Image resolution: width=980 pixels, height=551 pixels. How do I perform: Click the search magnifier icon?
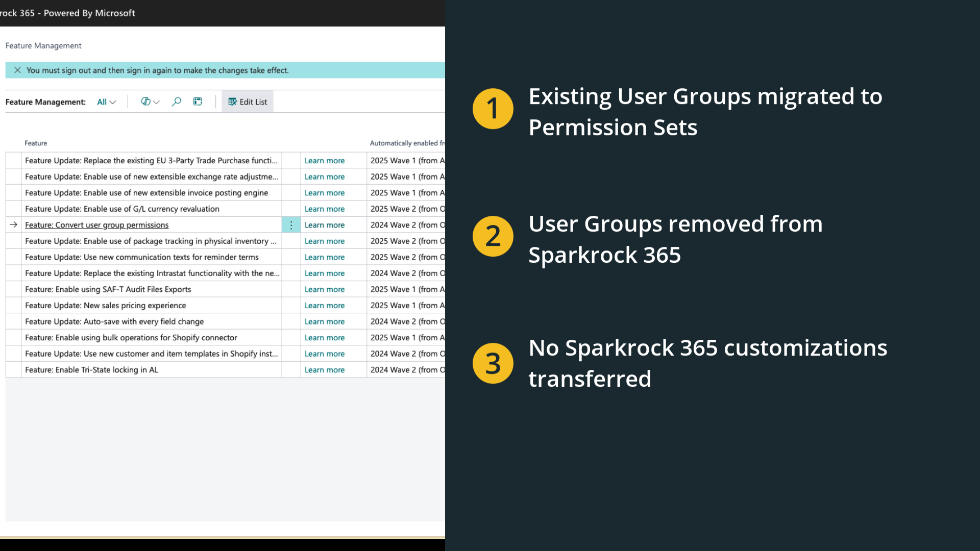177,102
